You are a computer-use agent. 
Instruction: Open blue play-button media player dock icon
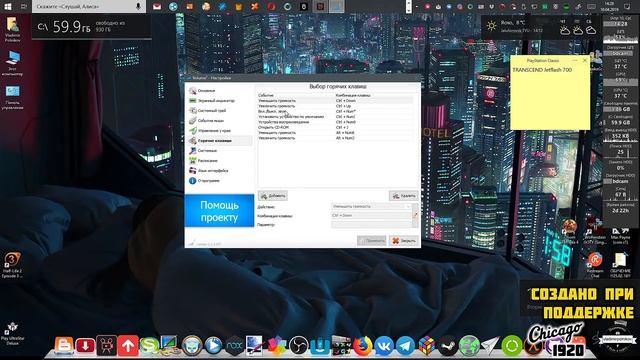[213, 346]
